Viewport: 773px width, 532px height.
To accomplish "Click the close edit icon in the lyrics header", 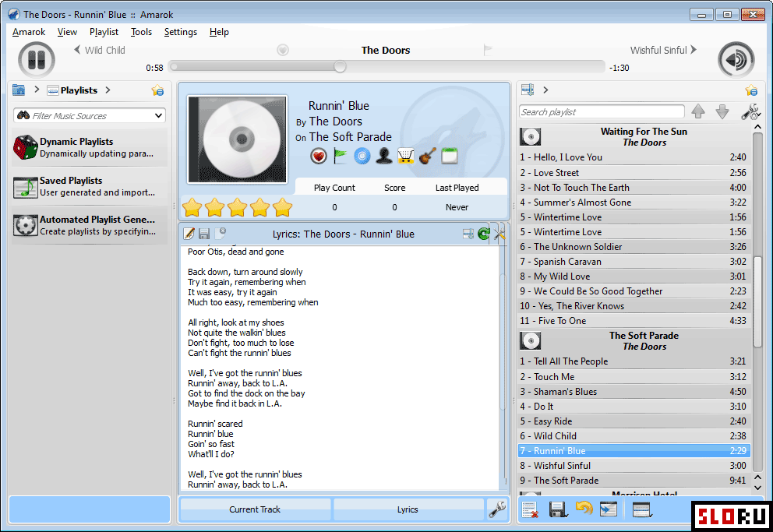I will [x=220, y=233].
